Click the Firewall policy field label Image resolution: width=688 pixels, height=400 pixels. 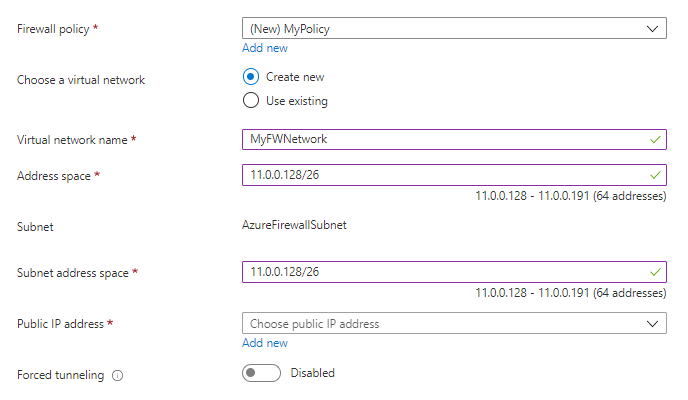point(57,29)
